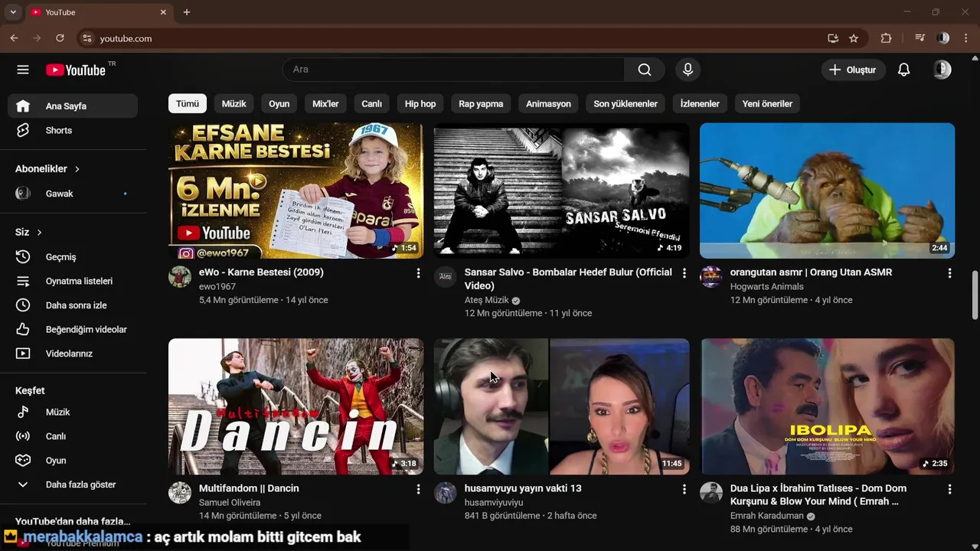The height and width of the screenshot is (551, 980).
Task: Open Geçmiş history page
Action: 73,257
